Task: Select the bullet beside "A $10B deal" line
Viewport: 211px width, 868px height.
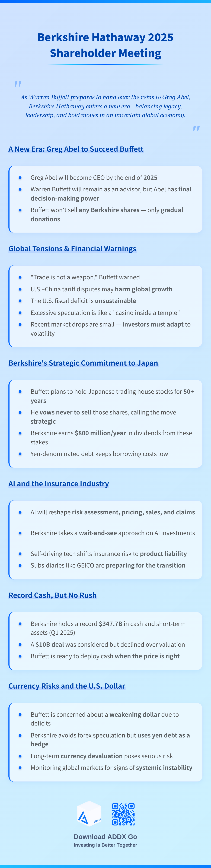Action: (x=20, y=644)
